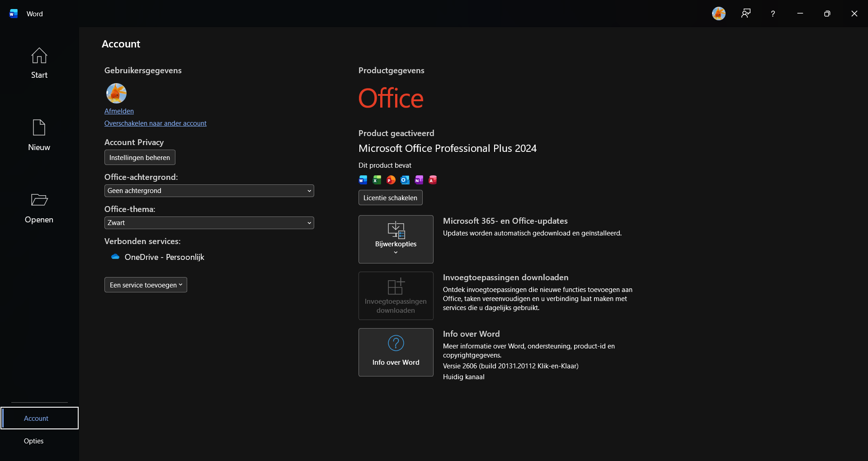Open the profile avatar in the title bar
This screenshot has width=868, height=461.
(x=719, y=14)
